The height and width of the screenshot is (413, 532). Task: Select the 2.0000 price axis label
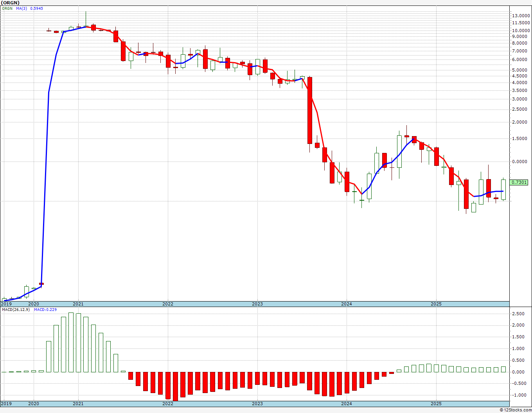click(x=520, y=122)
